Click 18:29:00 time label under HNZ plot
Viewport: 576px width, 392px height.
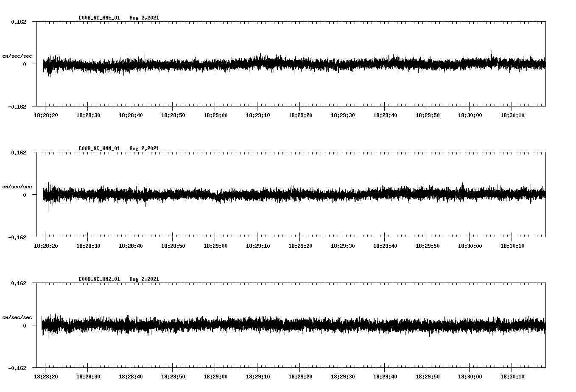tap(215, 377)
